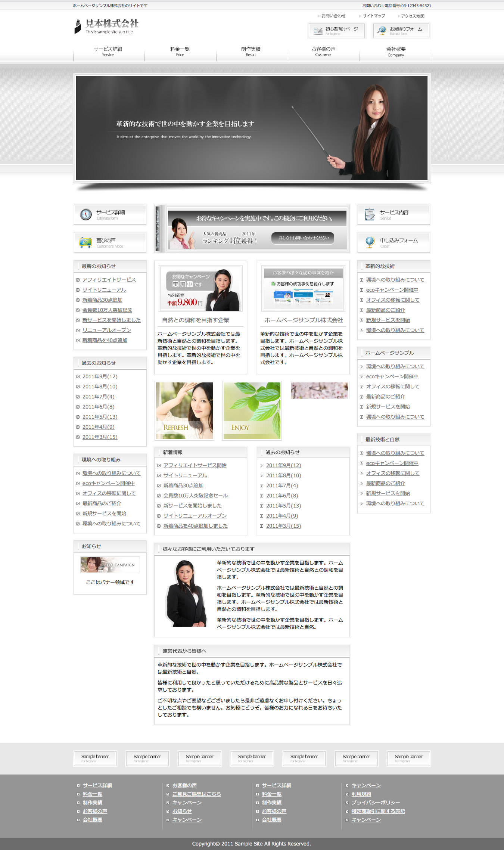Click the monitor icon beside 喜びの声
The height and width of the screenshot is (850, 504).
click(85, 243)
